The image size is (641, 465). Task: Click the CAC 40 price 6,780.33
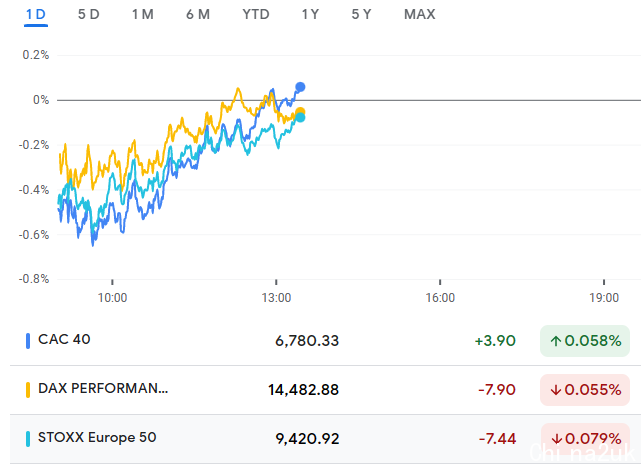point(307,341)
